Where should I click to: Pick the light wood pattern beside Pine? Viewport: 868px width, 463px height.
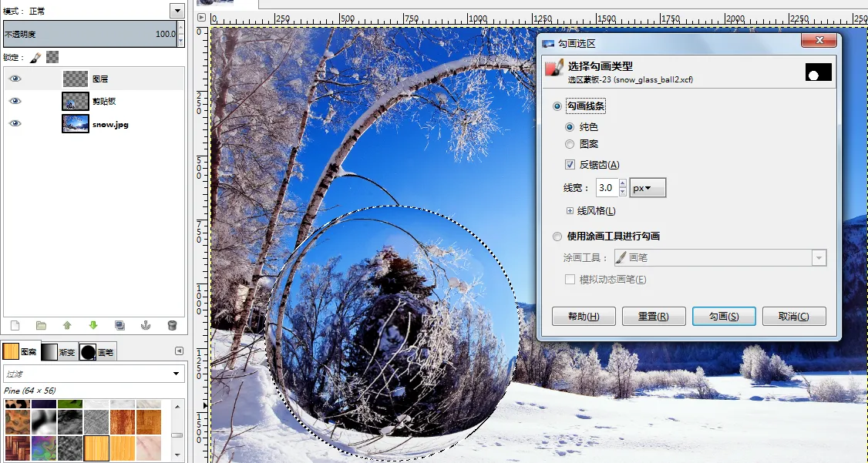click(x=123, y=448)
